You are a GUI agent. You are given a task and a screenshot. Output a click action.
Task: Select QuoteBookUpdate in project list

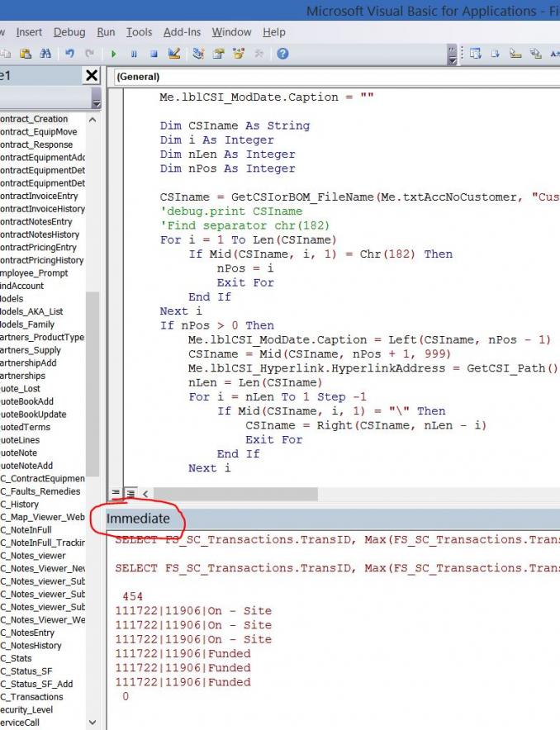(x=33, y=414)
